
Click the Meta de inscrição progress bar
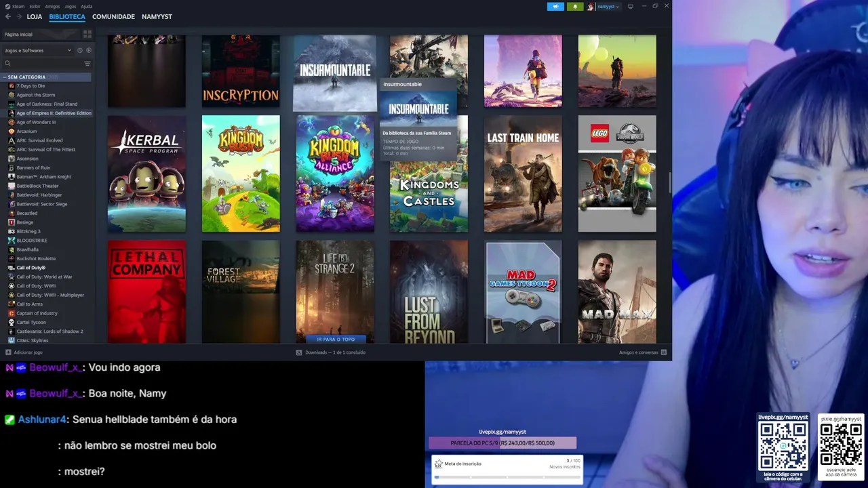click(508, 477)
